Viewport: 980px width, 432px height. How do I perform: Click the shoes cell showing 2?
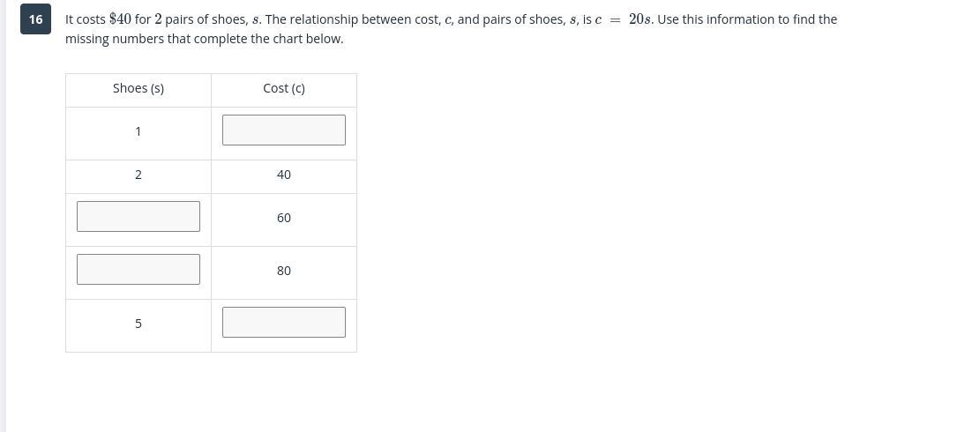[138, 175]
